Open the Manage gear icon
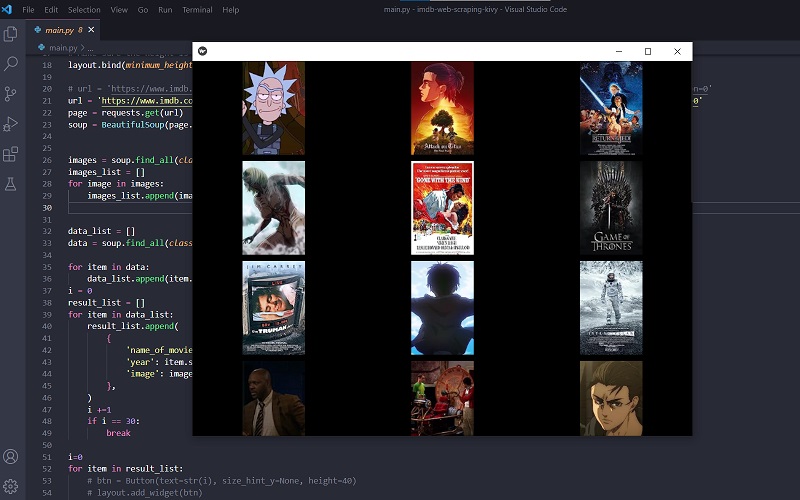The height and width of the screenshot is (500, 800). [x=11, y=487]
